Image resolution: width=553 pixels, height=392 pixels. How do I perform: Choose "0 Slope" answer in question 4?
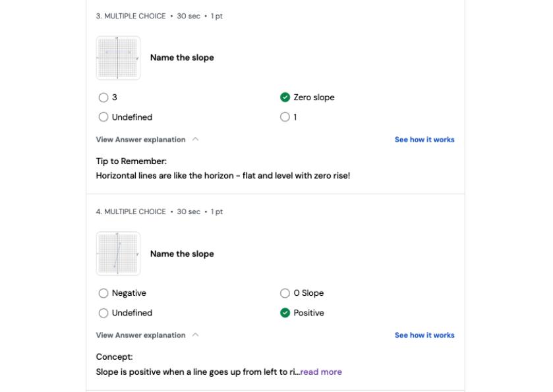pyautogui.click(x=285, y=293)
